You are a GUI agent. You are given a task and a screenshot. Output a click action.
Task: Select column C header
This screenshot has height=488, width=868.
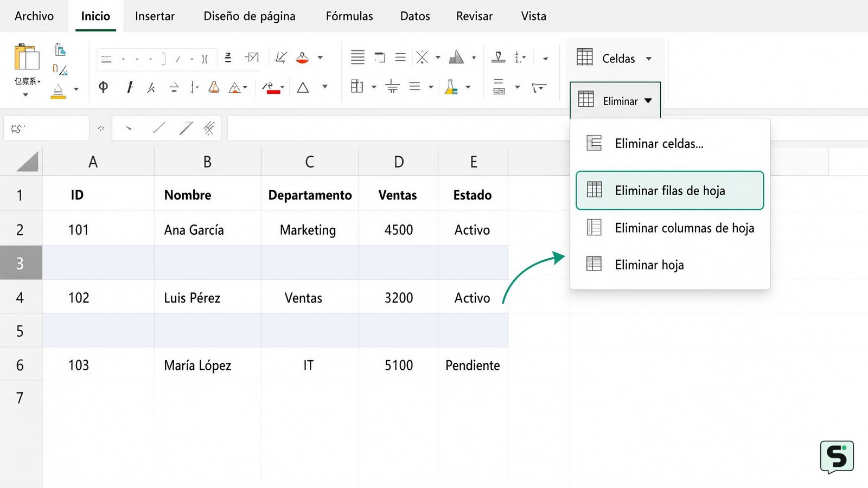point(310,162)
